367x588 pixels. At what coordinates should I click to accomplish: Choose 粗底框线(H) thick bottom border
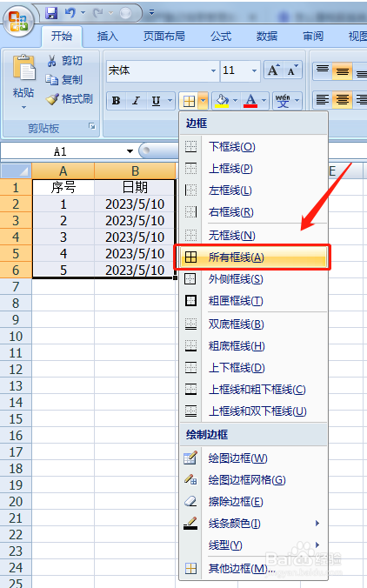[254, 345]
